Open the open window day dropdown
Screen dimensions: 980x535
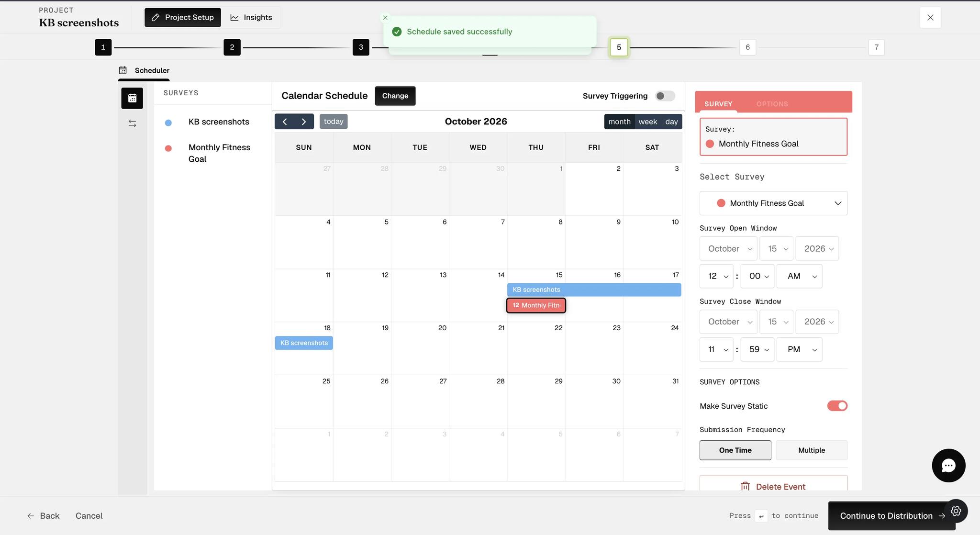(776, 249)
